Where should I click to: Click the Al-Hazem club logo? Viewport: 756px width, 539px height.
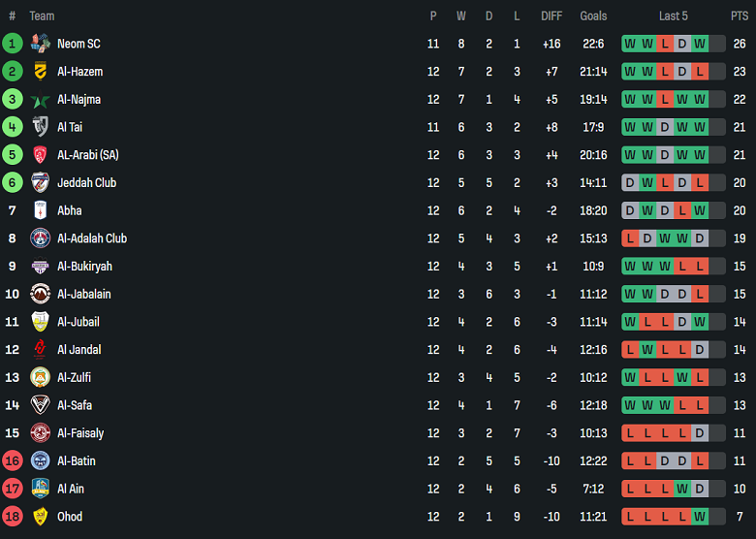pyautogui.click(x=40, y=72)
